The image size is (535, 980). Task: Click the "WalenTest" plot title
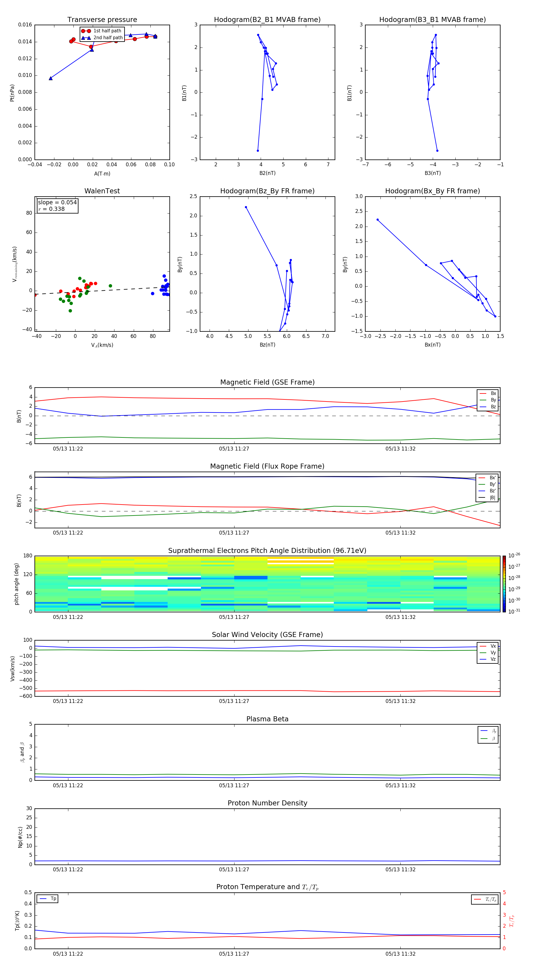click(x=102, y=191)
